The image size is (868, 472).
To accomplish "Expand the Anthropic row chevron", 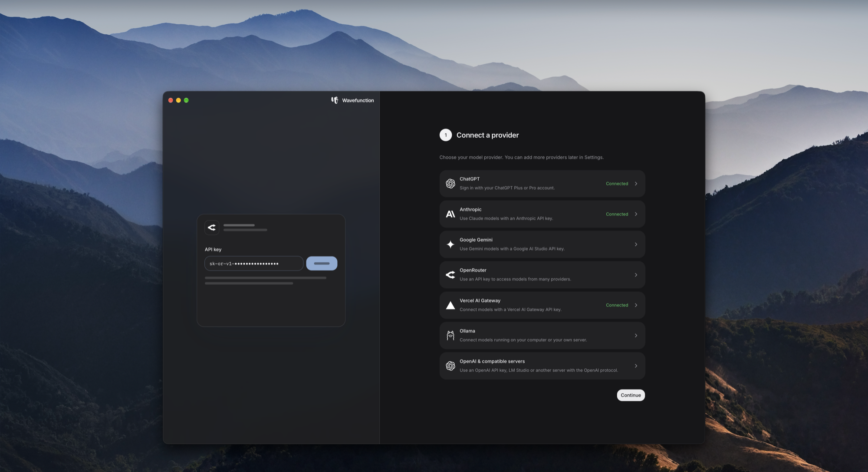I will coord(636,214).
